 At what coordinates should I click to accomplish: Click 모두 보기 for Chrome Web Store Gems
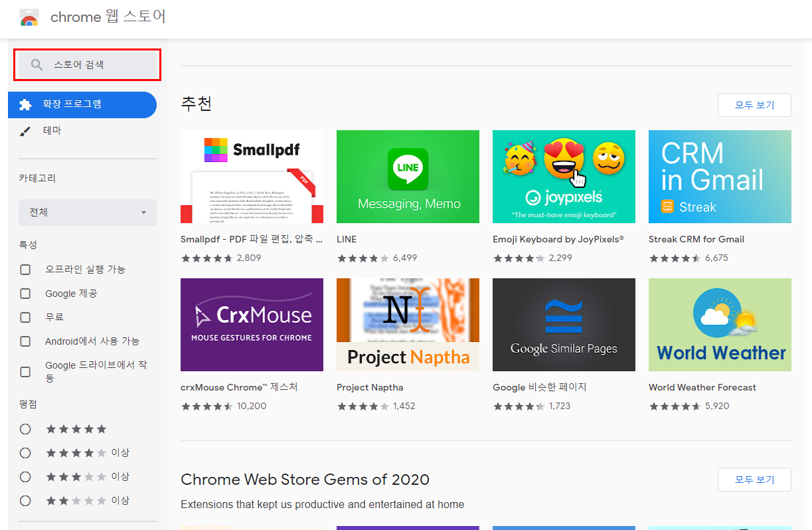754,480
